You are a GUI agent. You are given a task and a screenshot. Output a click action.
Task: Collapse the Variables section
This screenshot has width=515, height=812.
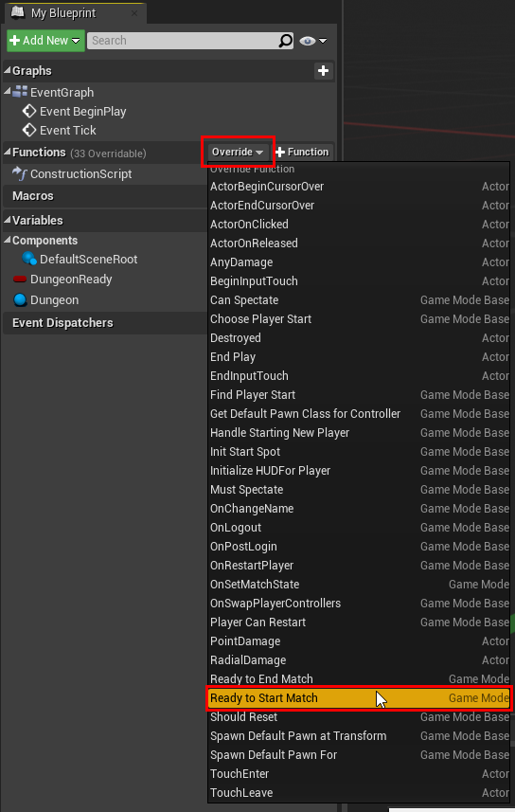click(8, 220)
